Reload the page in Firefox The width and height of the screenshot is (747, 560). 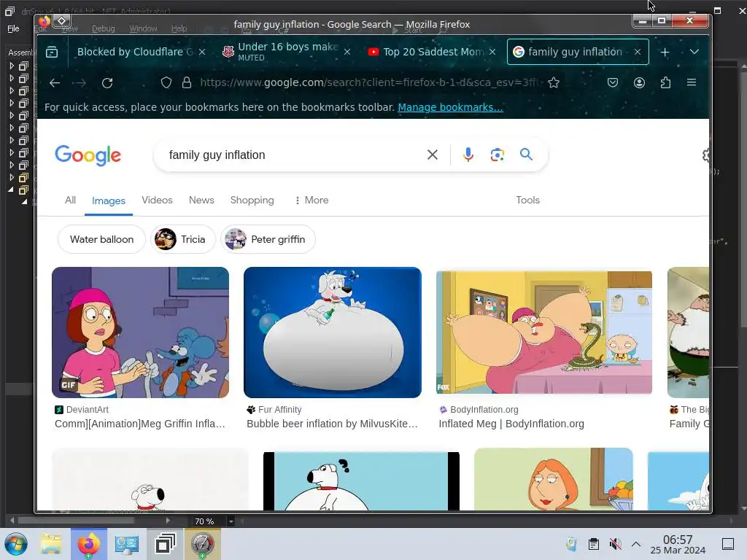point(107,83)
